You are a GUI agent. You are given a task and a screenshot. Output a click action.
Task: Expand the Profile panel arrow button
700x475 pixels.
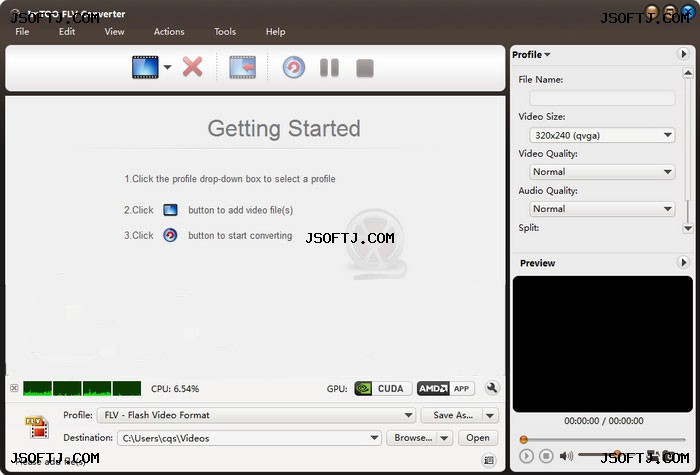click(x=683, y=54)
